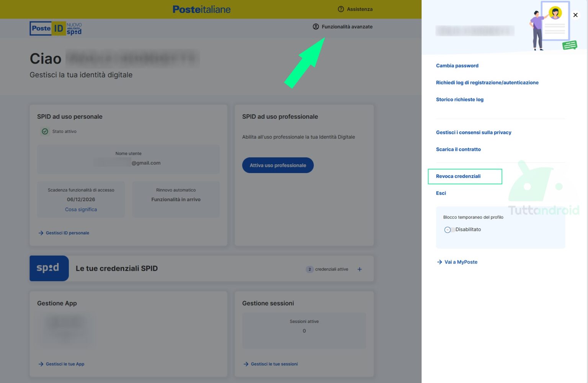588x383 pixels.
Task: Choose Revoca credenziali
Action: click(x=458, y=176)
